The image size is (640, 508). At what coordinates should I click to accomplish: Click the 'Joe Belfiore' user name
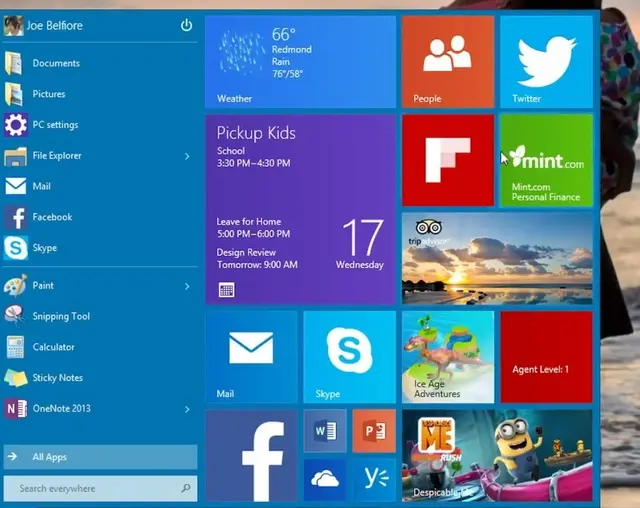pos(55,26)
